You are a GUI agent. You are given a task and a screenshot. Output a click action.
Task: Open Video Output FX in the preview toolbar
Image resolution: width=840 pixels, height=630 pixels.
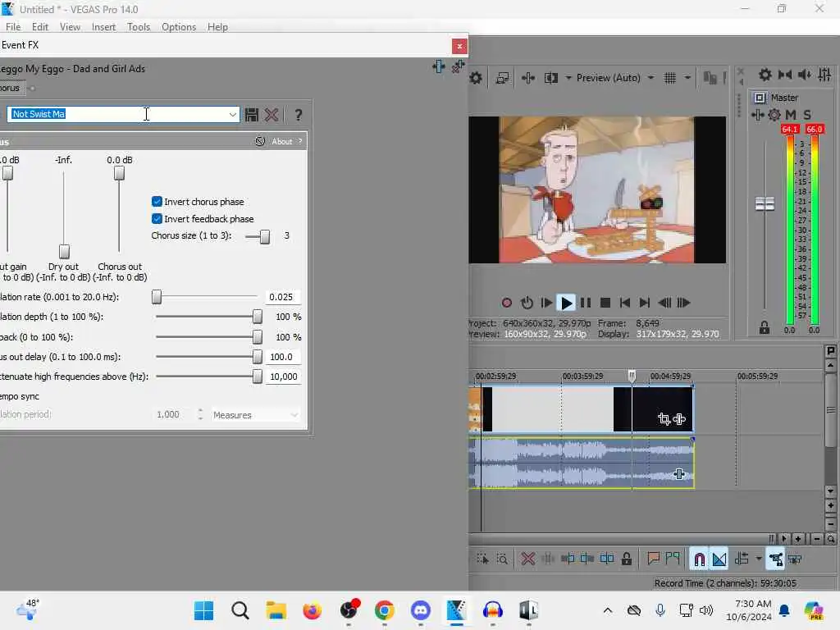(528, 78)
